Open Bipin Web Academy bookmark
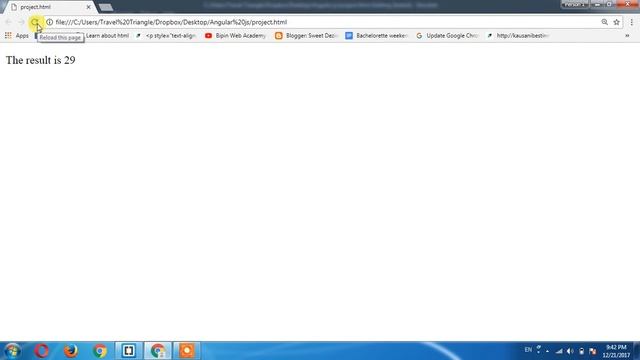Viewport: 640px width, 360px height. (236, 36)
